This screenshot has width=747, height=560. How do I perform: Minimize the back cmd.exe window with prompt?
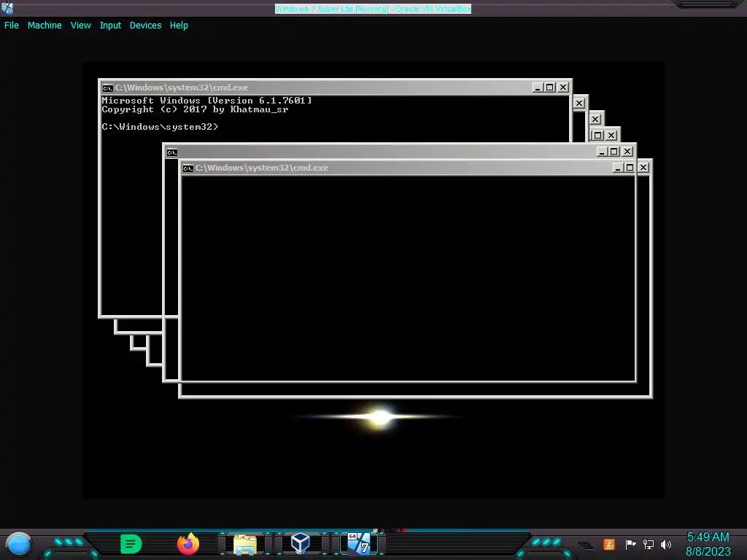coord(538,87)
